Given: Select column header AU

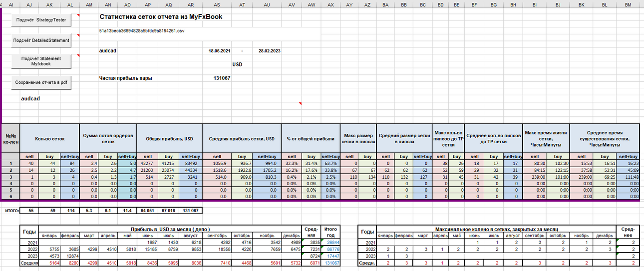Looking at the screenshot, I should coord(267,4).
